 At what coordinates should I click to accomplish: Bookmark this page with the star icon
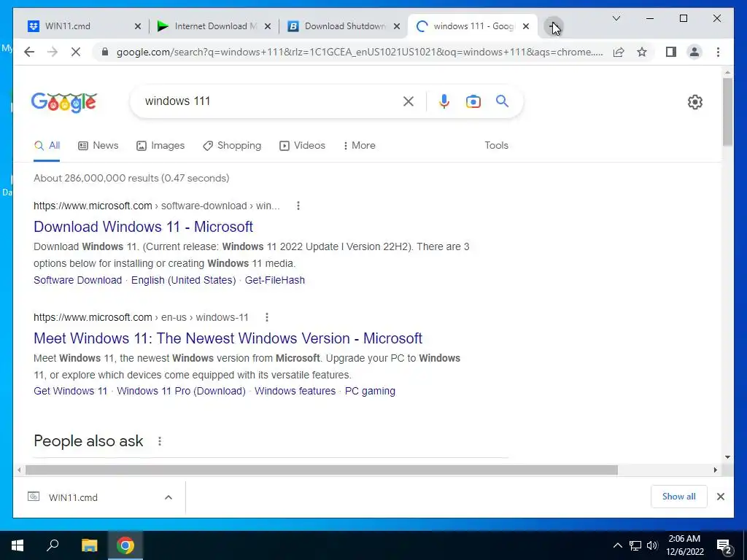pos(642,52)
